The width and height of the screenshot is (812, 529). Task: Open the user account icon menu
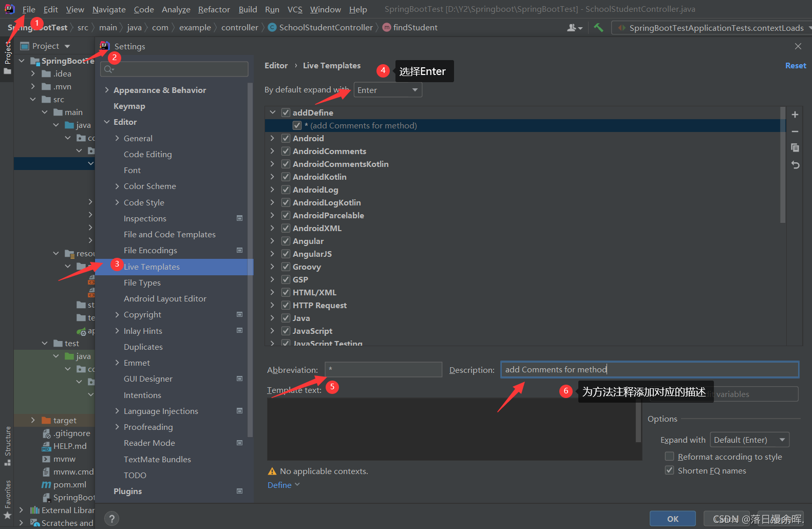(574, 28)
